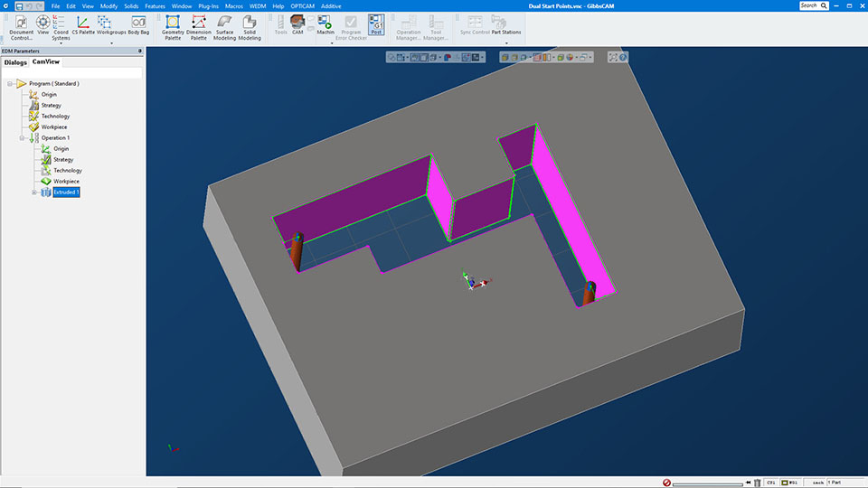
Task: Open Surface Modeling tools
Action: (x=224, y=25)
